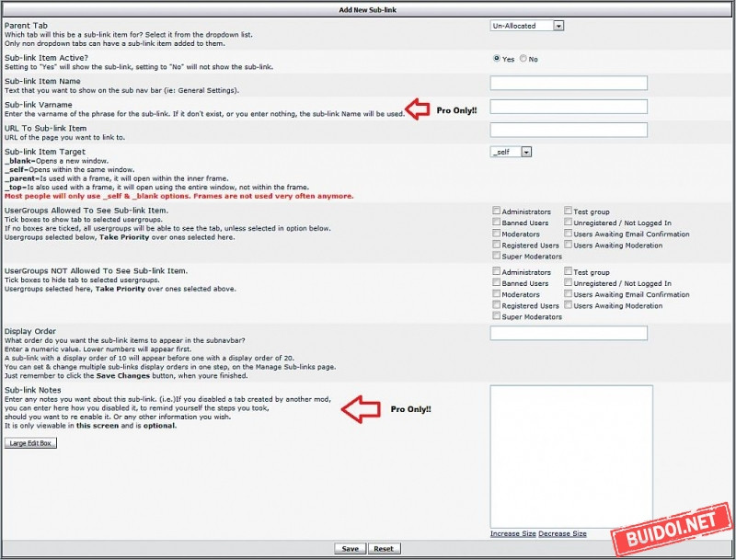
Task: Open the Parent Tab dropdown list
Action: click(526, 26)
